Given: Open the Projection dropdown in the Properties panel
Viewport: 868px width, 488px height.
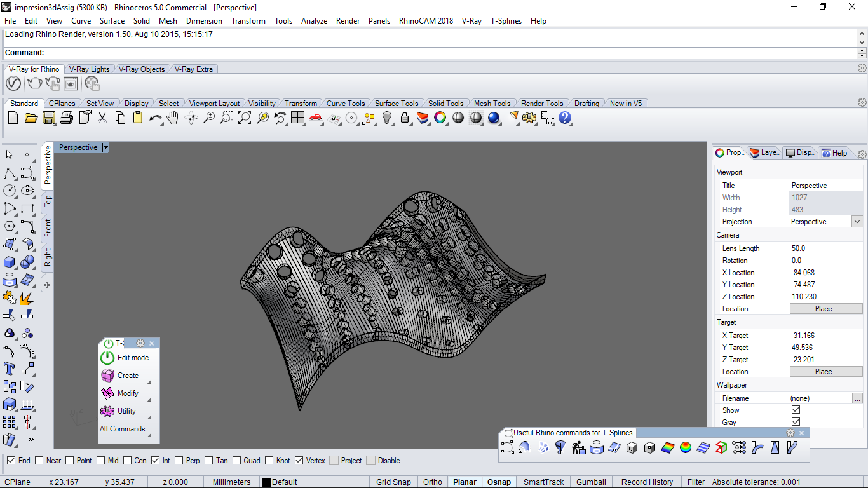Looking at the screenshot, I should pos(857,222).
